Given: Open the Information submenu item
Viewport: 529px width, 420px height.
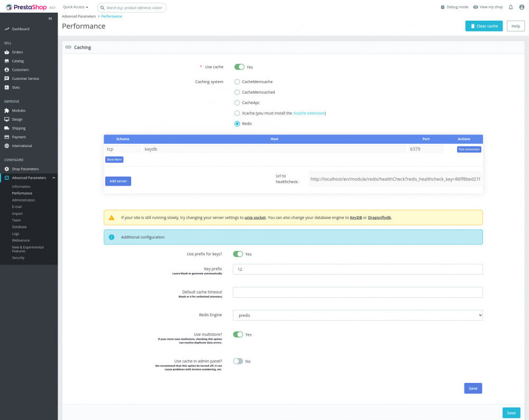Looking at the screenshot, I should (21, 187).
